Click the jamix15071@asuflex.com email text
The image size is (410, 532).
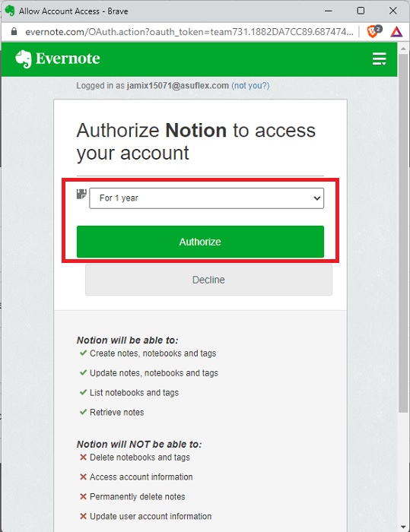[x=178, y=85]
